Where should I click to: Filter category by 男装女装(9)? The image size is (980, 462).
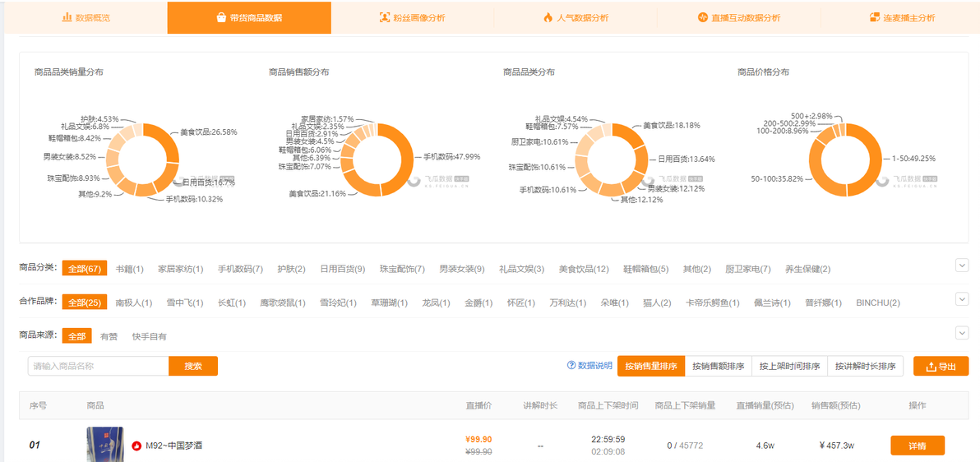click(x=462, y=269)
